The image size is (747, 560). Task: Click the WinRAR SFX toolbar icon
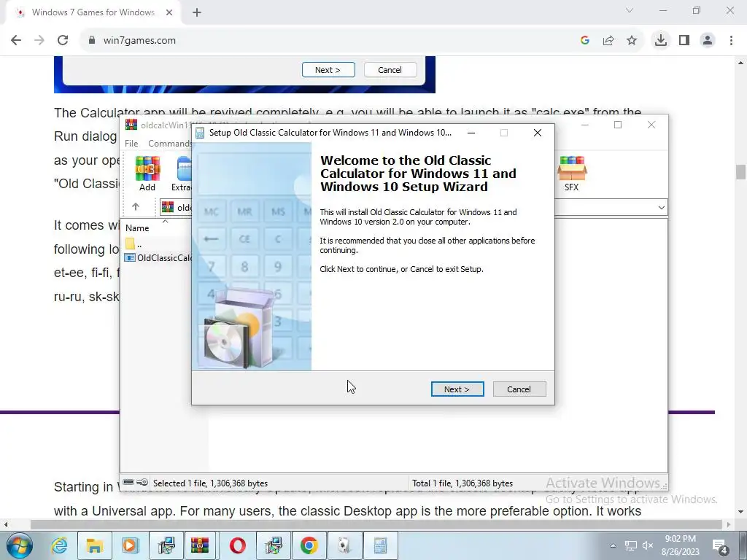[572, 174]
